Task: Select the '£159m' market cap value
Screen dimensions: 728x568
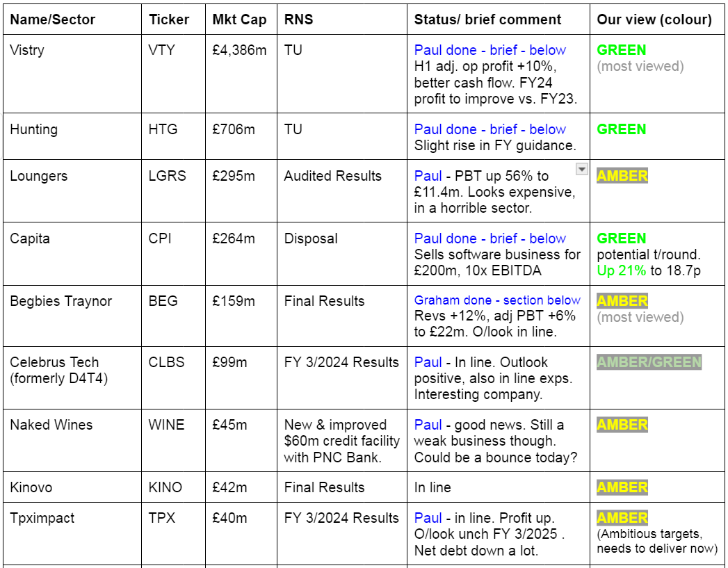Action: (x=234, y=301)
